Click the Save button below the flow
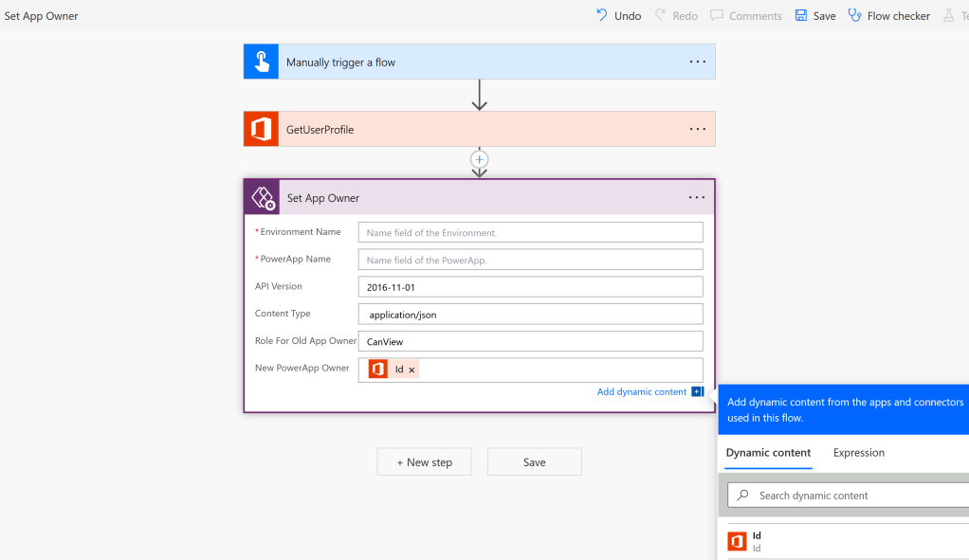Viewport: 969px width, 560px height. click(x=534, y=462)
